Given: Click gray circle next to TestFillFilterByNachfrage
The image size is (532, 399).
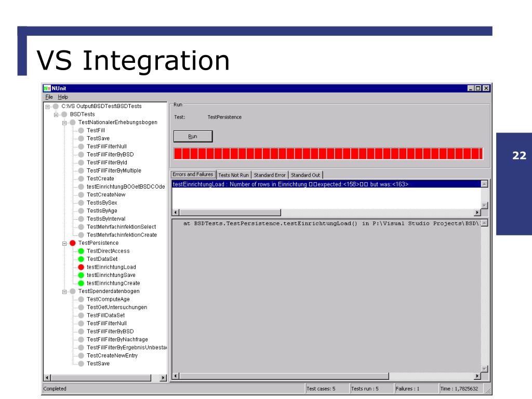Looking at the screenshot, I should point(81,339).
